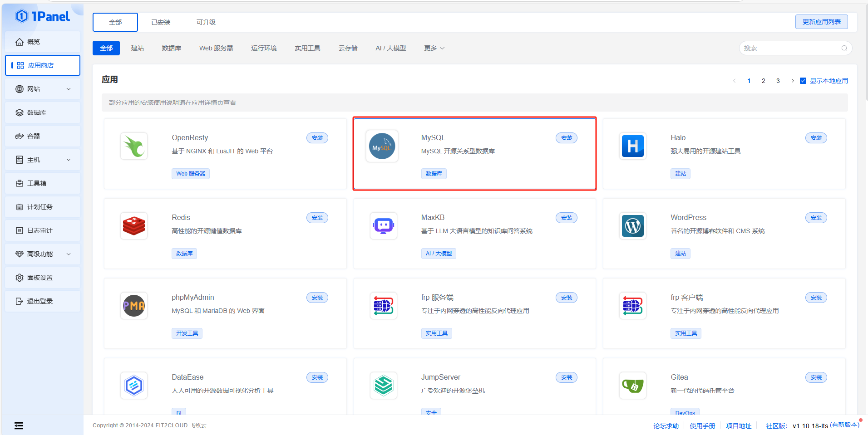Go to page 3 of apps
The width and height of the screenshot is (868, 435).
coord(778,81)
